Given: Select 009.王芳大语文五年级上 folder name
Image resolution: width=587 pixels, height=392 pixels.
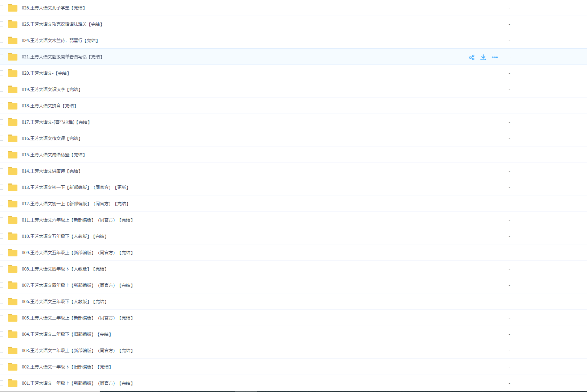Looking at the screenshot, I should 77,252.
